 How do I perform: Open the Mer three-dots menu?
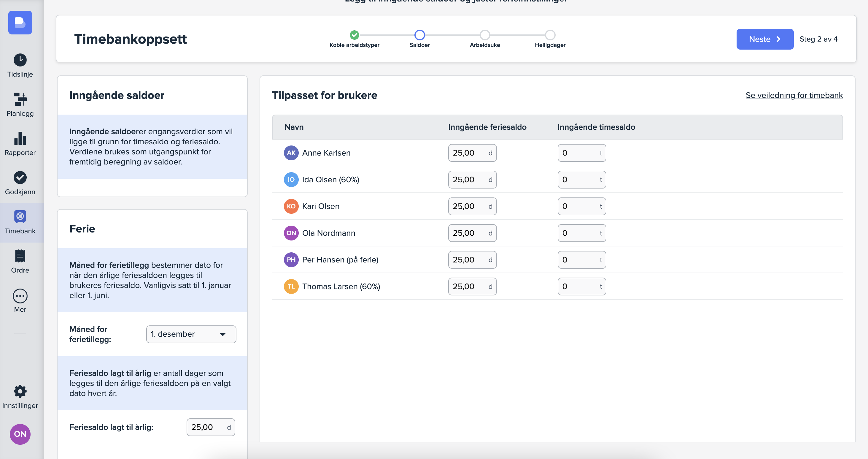click(20, 296)
